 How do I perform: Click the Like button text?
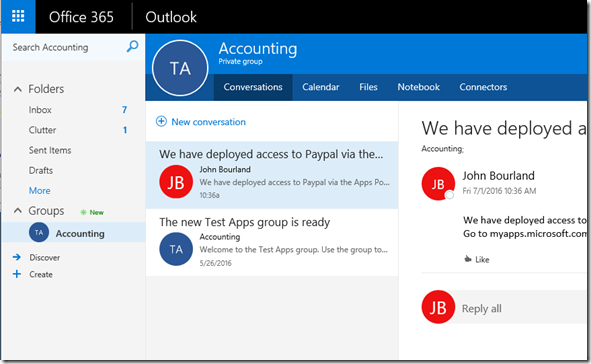point(482,259)
